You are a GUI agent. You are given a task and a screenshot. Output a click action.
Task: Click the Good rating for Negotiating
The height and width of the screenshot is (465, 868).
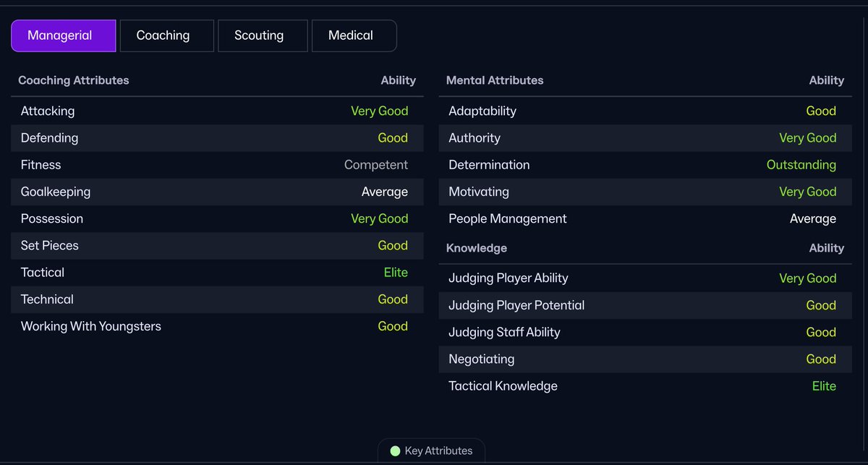821,359
